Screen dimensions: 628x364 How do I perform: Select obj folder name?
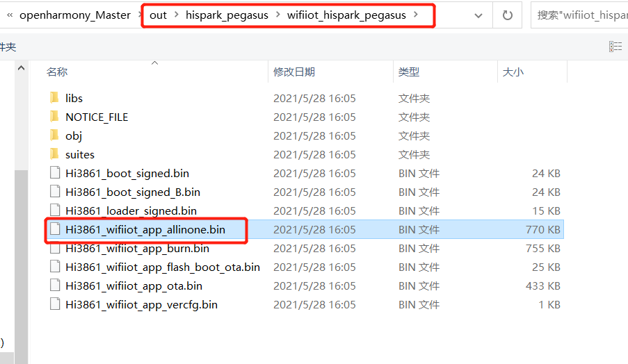click(74, 136)
